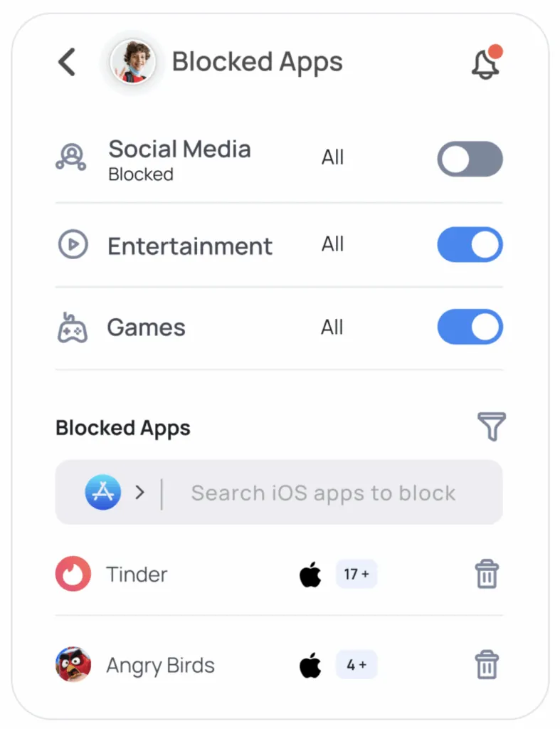
Task: Open notifications bell icon
Action: (x=486, y=63)
